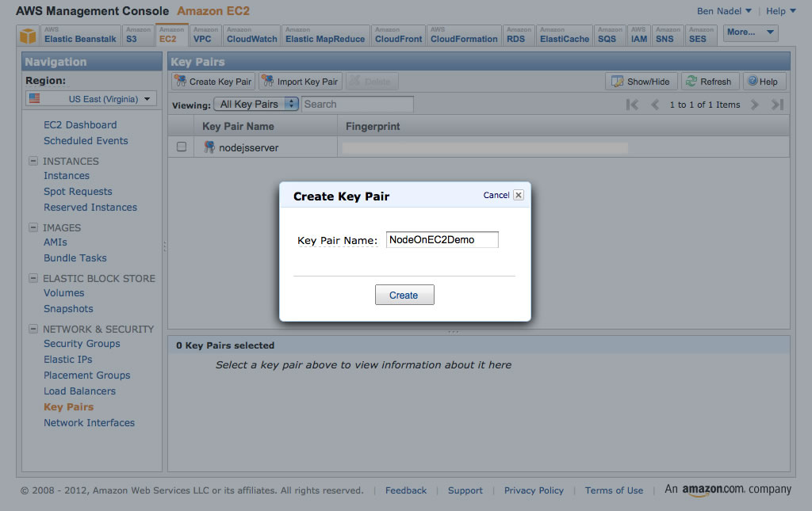This screenshot has height=511, width=812.
Task: Open Volumes in navigation
Action: pos(63,293)
